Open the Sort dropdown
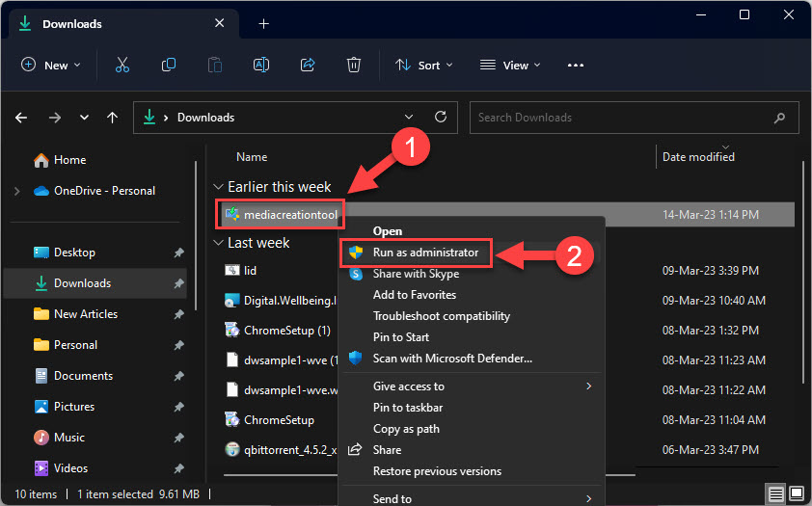The image size is (812, 506). point(424,66)
